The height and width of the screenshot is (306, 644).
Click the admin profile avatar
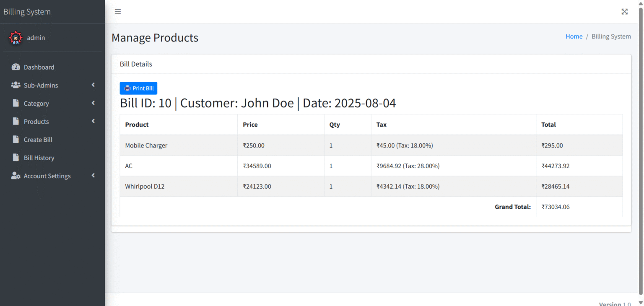16,37
